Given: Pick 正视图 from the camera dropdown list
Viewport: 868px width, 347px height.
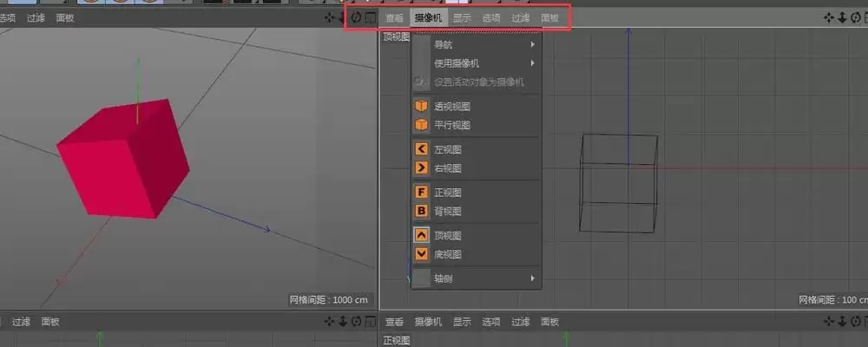Looking at the screenshot, I should 476,193.
